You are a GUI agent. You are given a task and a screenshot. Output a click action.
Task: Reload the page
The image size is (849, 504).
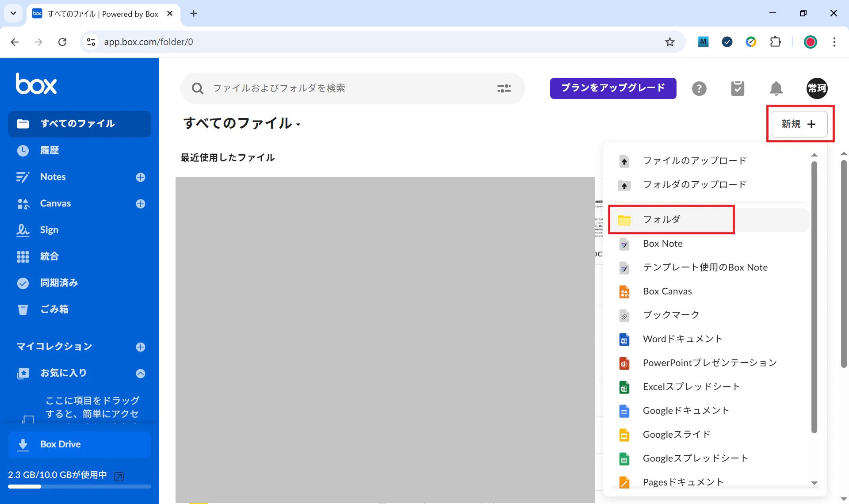tap(62, 42)
